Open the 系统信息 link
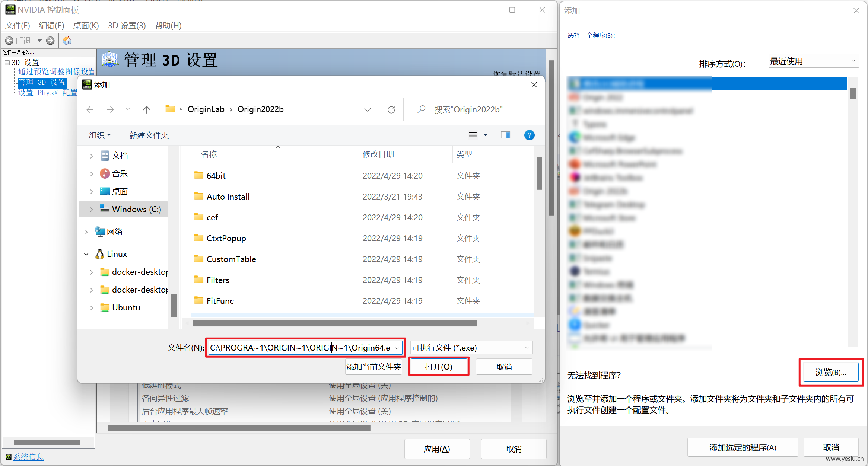This screenshot has height=466, width=868. pos(28,457)
